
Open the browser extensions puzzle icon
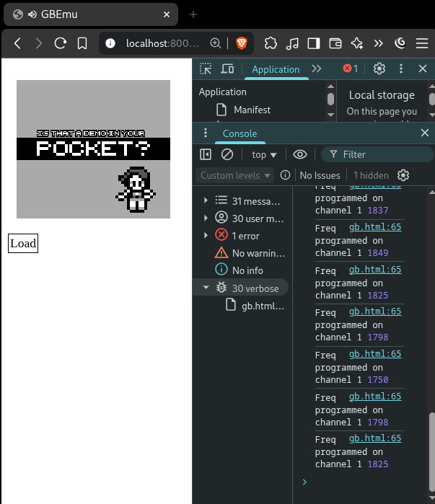click(271, 43)
